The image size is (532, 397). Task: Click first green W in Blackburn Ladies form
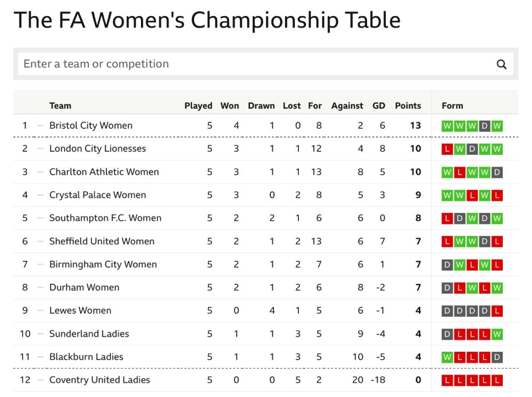pyautogui.click(x=447, y=357)
